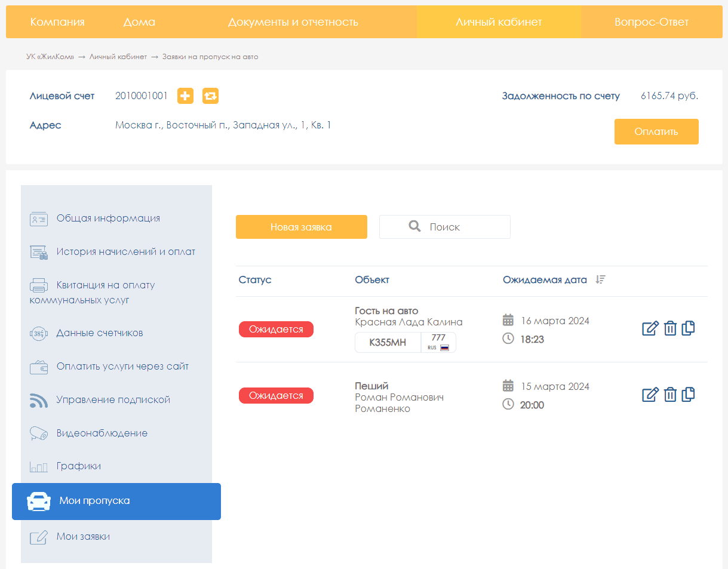Image resolution: width=728 pixels, height=569 pixels.
Task: Click Красная Лада Калина text
Action: coord(408,322)
